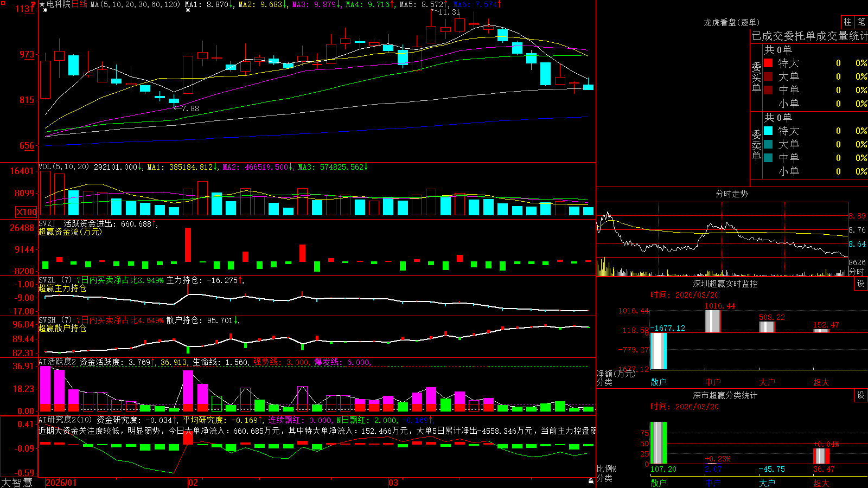This screenshot has height=488, width=868.
Task: Click the MA(5,10,20,30,60,120) indicator parameters
Action: pyautogui.click(x=135, y=4)
